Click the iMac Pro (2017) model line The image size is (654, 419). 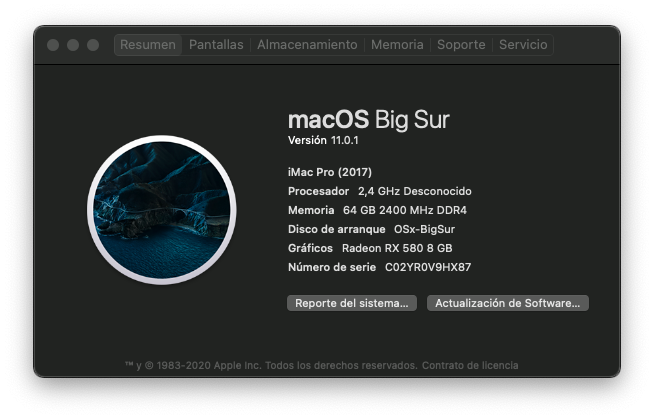(330, 172)
